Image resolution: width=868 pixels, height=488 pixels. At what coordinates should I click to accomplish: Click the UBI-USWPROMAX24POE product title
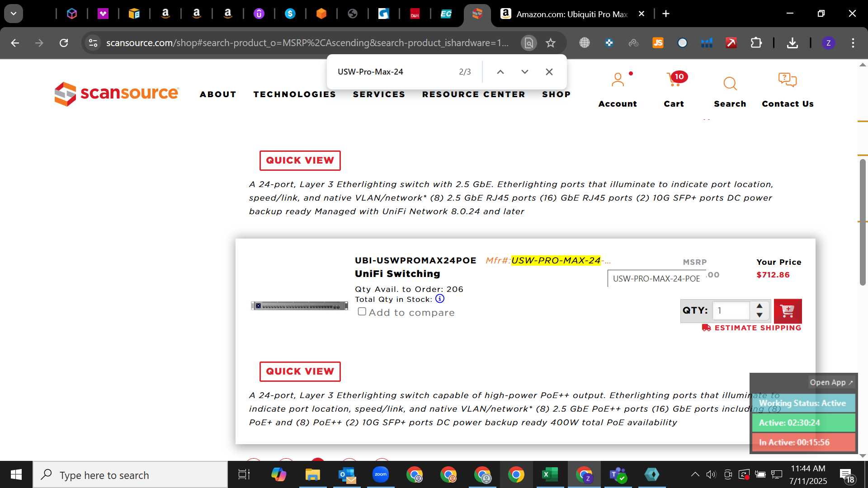point(415,260)
